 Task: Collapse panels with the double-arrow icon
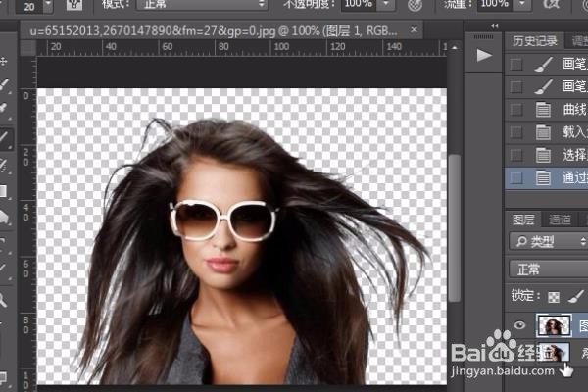click(495, 25)
